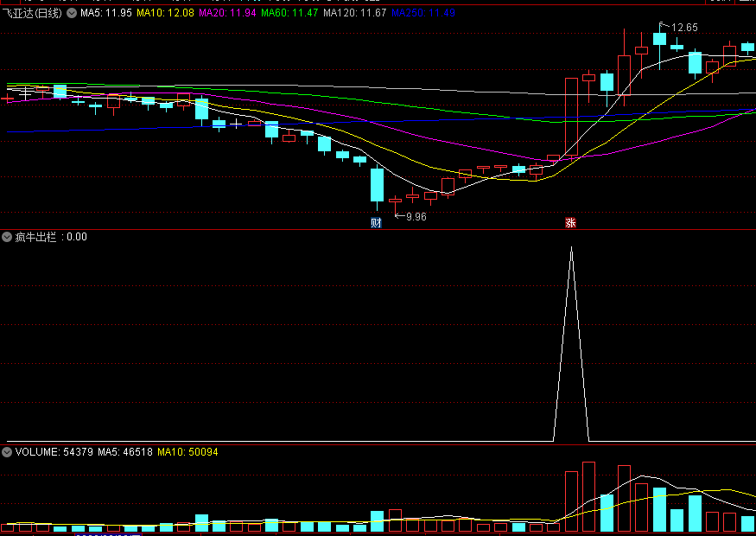Click the 涨 limit-up marker
This screenshot has width=756, height=536.
pyautogui.click(x=570, y=222)
